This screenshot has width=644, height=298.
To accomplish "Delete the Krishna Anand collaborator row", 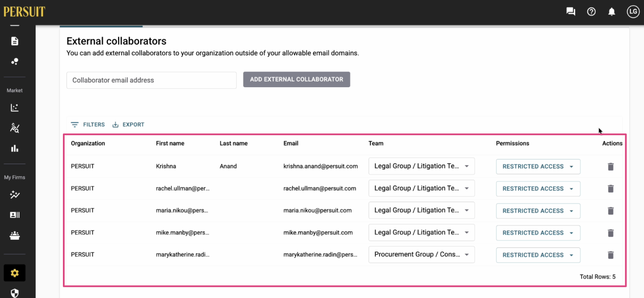I will [x=611, y=167].
